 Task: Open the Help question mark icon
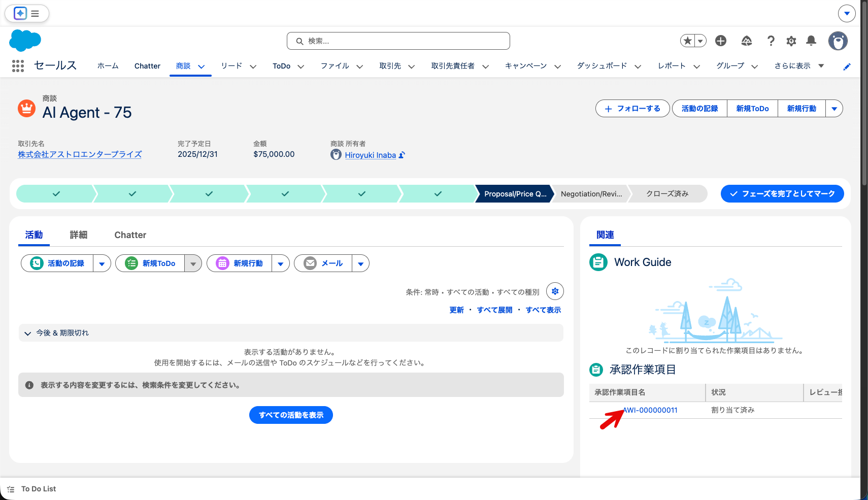771,41
